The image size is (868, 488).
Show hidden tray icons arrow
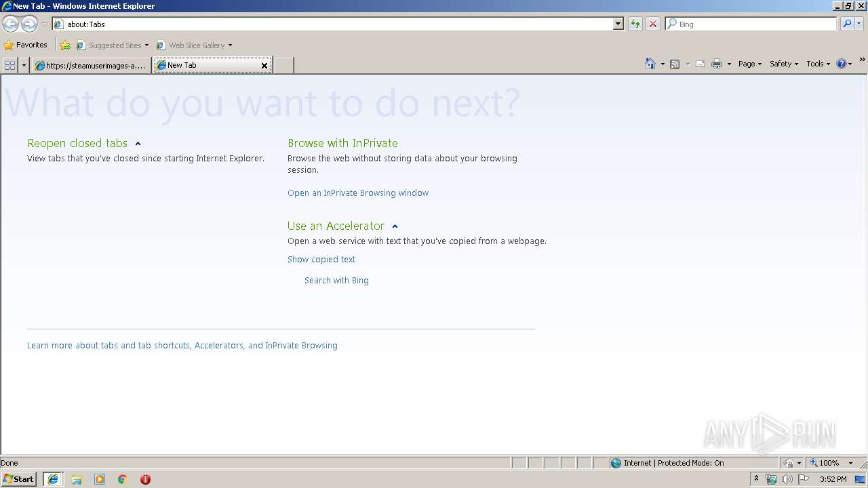(757, 479)
